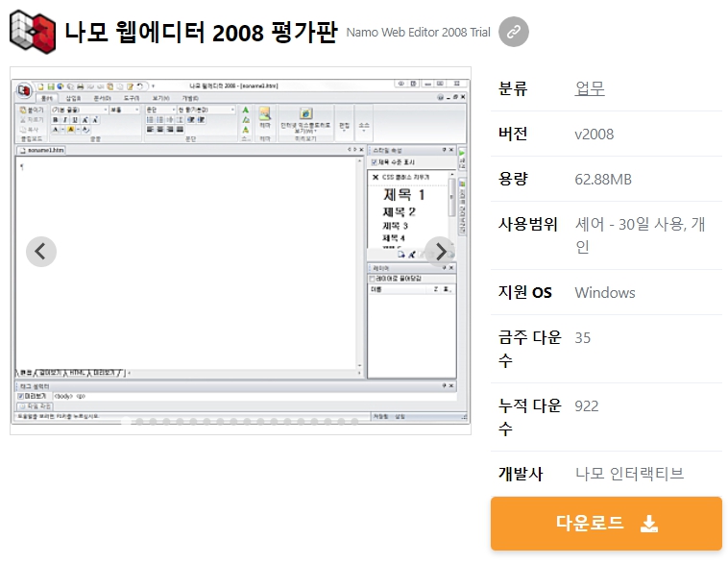Click the 지원 OS label
This screenshot has width=728, height=564.
pyautogui.click(x=524, y=292)
